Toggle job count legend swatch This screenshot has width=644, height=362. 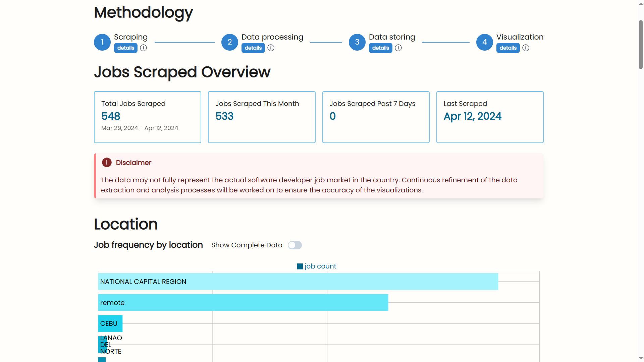300,266
